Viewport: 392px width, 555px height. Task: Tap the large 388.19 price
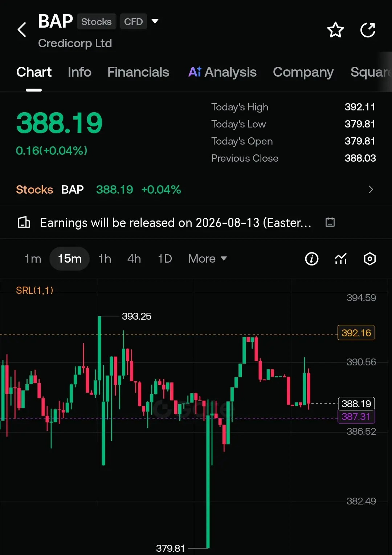click(x=59, y=123)
